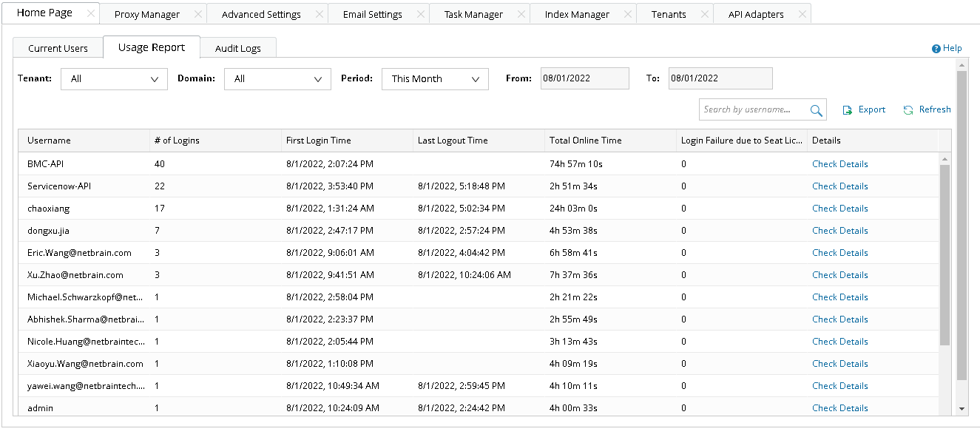Open the Index Manager tab
This screenshot has width=980, height=440.
coord(577,13)
